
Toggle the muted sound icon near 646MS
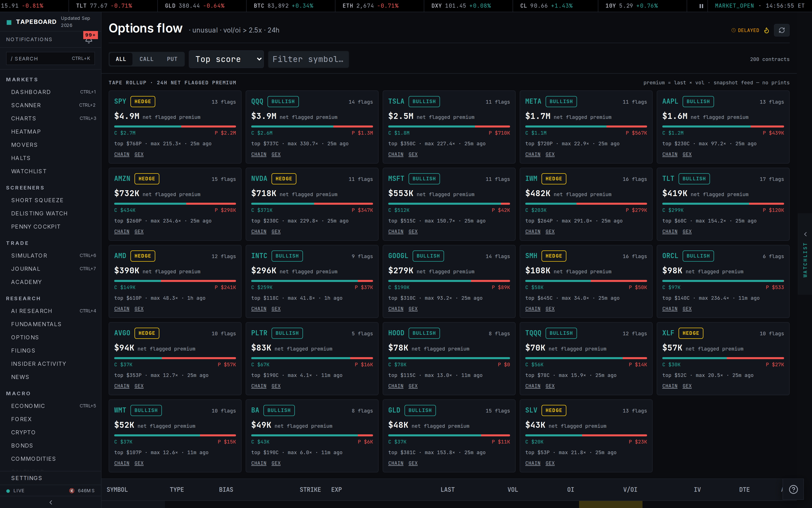pos(72,490)
